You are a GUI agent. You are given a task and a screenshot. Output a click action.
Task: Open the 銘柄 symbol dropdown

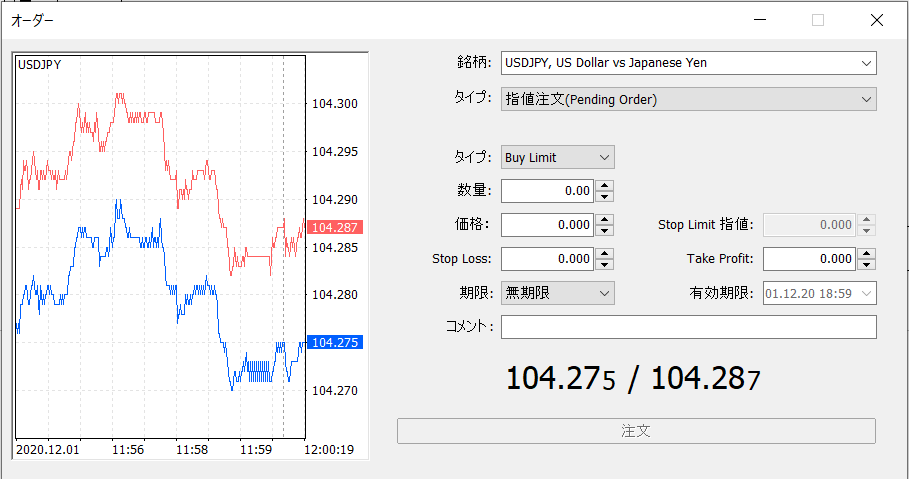(688, 63)
